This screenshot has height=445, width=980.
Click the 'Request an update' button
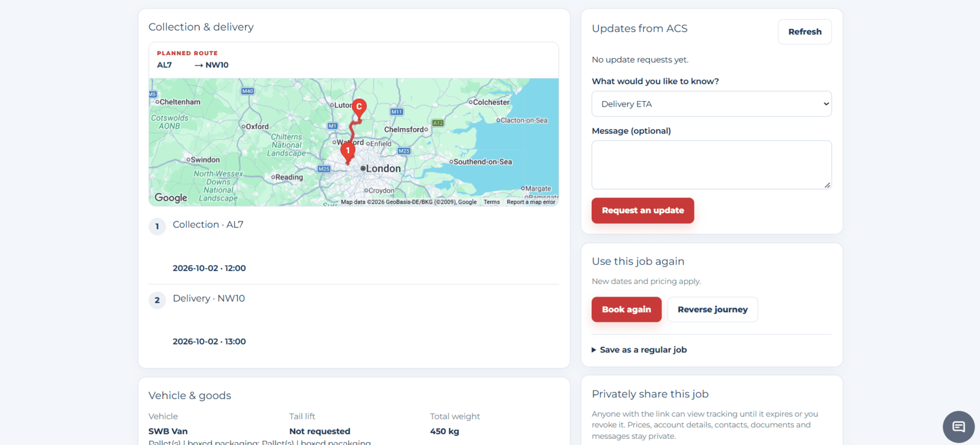click(x=643, y=210)
